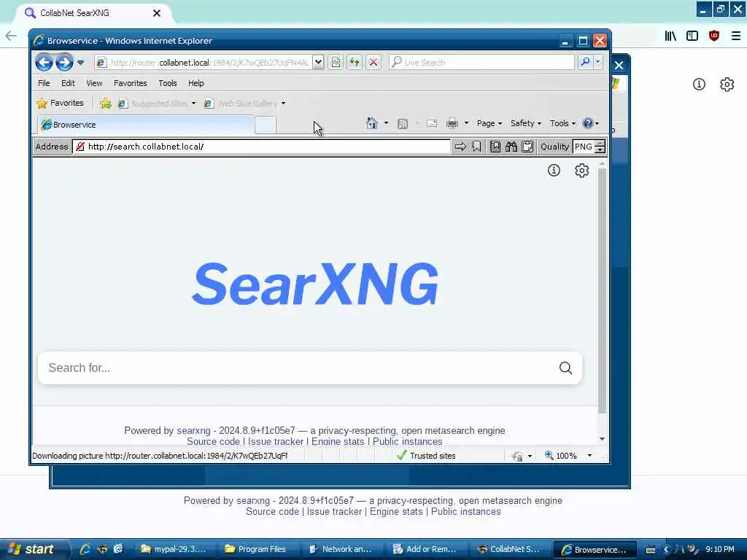Open the search provider dropdown arrow
Image resolution: width=747 pixels, height=560 pixels.
pos(598,63)
